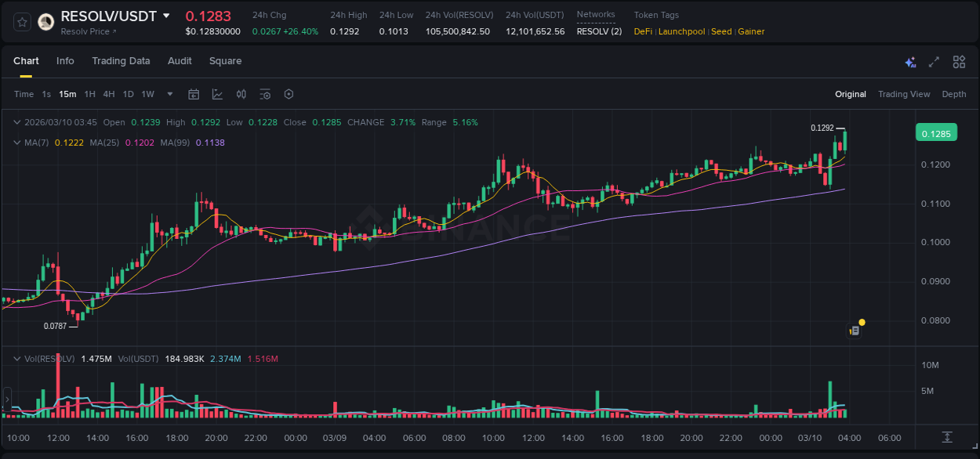Screen dimensions: 980x459
Task: Open the RESOLV/USDT pair dropdown
Action: click(165, 15)
